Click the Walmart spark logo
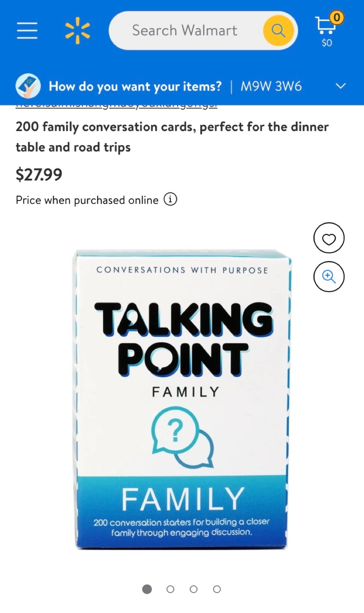Screen dimensions: 364x613 tap(77, 31)
